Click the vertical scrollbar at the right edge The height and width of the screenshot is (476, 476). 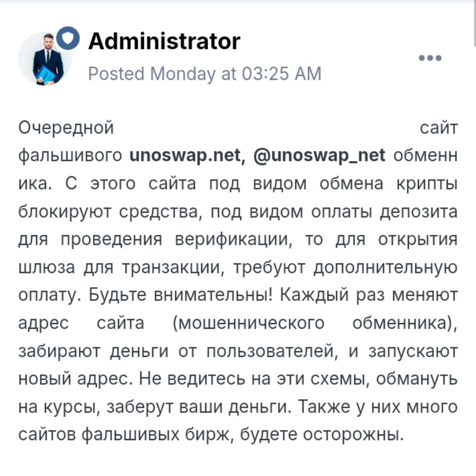(474, 24)
